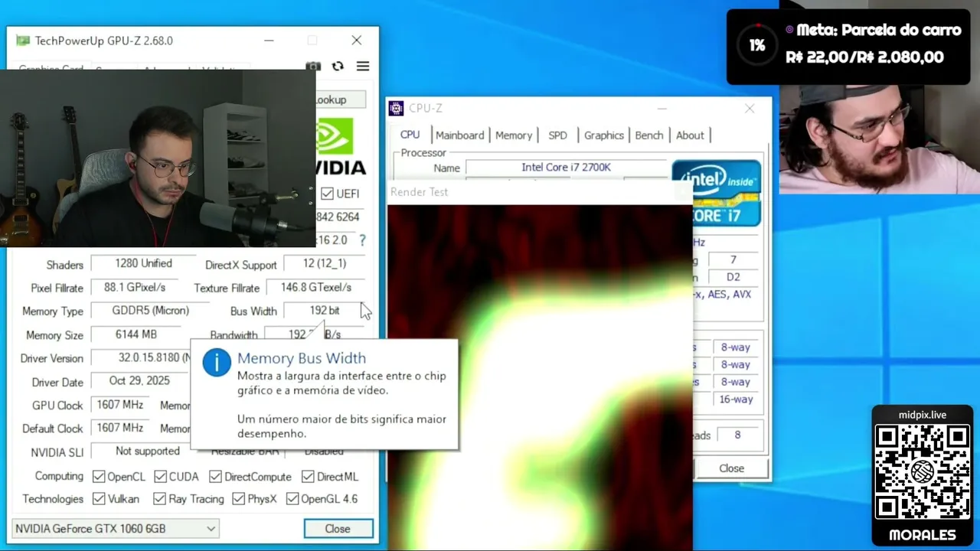Click the Texture Fillrate label in GPU-Z
The height and width of the screenshot is (551, 980).
click(227, 288)
